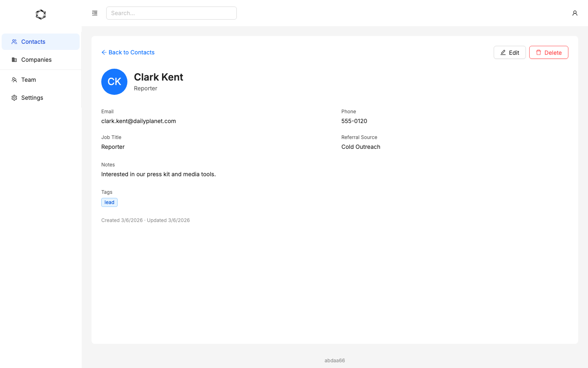588x368 pixels.
Task: Open the Settings page
Action: tap(41, 98)
